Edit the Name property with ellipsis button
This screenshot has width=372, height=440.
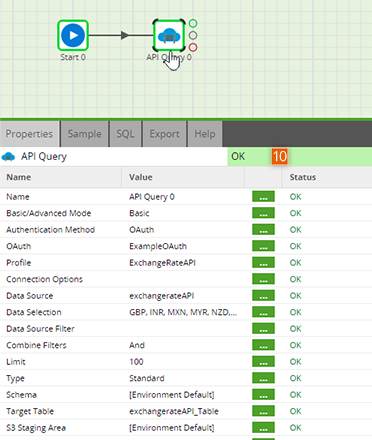263,196
